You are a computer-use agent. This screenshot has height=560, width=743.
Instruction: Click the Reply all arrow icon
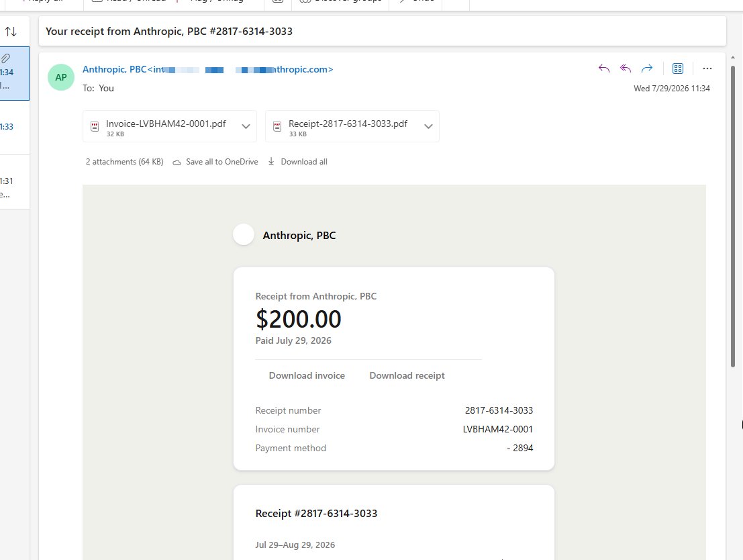pyautogui.click(x=626, y=68)
